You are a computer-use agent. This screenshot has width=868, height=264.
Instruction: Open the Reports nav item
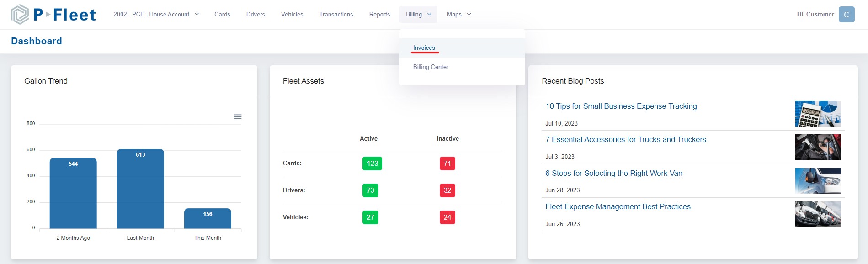click(379, 15)
